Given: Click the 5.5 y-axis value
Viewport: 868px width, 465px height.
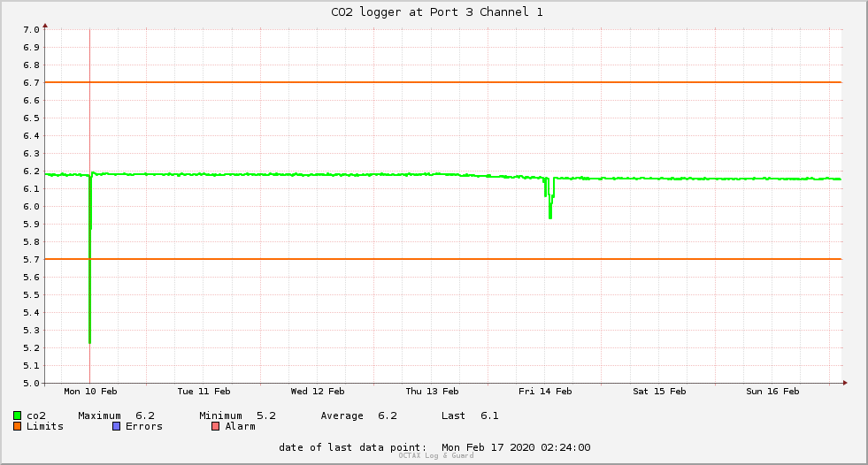Looking at the screenshot, I should (32, 295).
